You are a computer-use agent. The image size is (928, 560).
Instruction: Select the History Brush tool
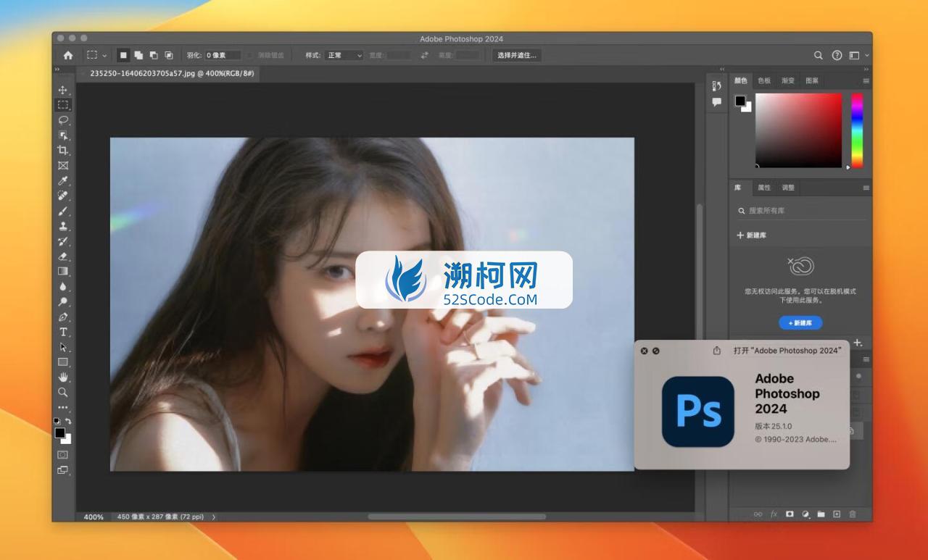63,241
